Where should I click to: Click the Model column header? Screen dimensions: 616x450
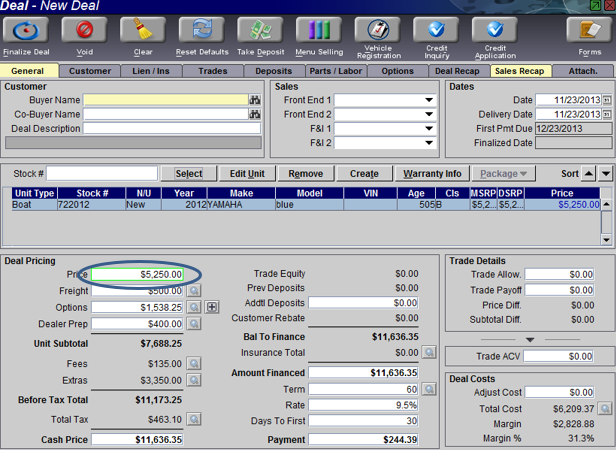point(309,193)
